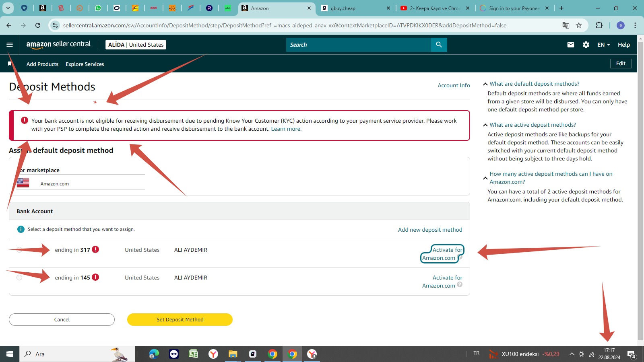The width and height of the screenshot is (644, 362).
Task: Open Explore Services menu item
Action: click(85, 64)
